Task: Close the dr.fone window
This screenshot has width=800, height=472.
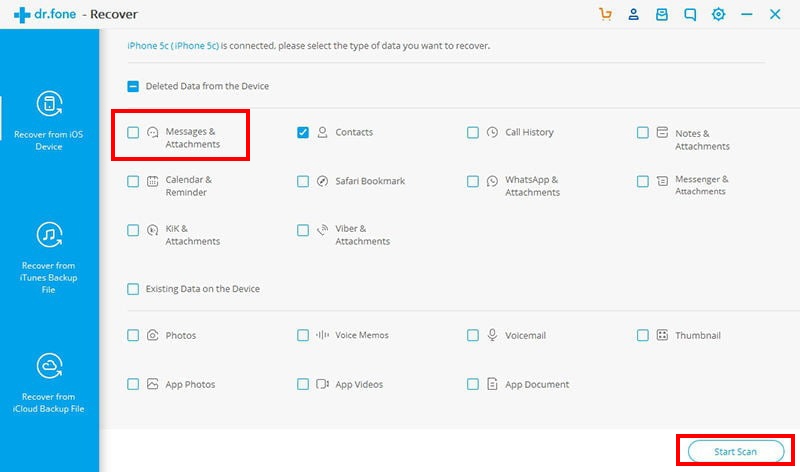Action: [x=775, y=14]
